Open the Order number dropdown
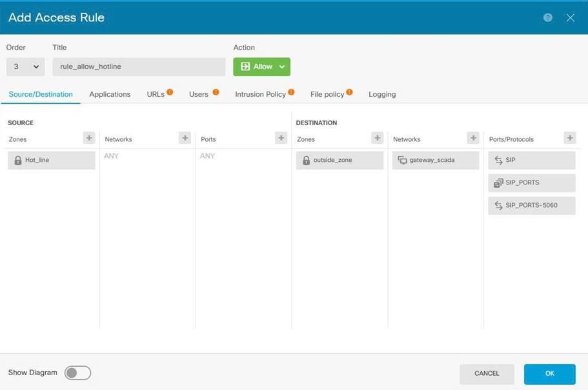Image resolution: width=588 pixels, height=390 pixels. pyautogui.click(x=25, y=67)
